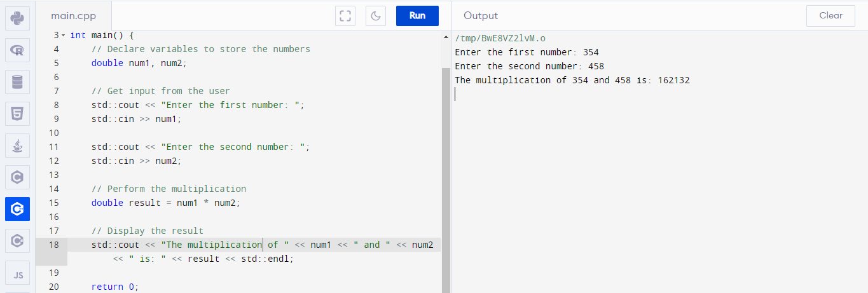
Task: Select the highlighted C++ compiler icon
Action: (x=17, y=209)
